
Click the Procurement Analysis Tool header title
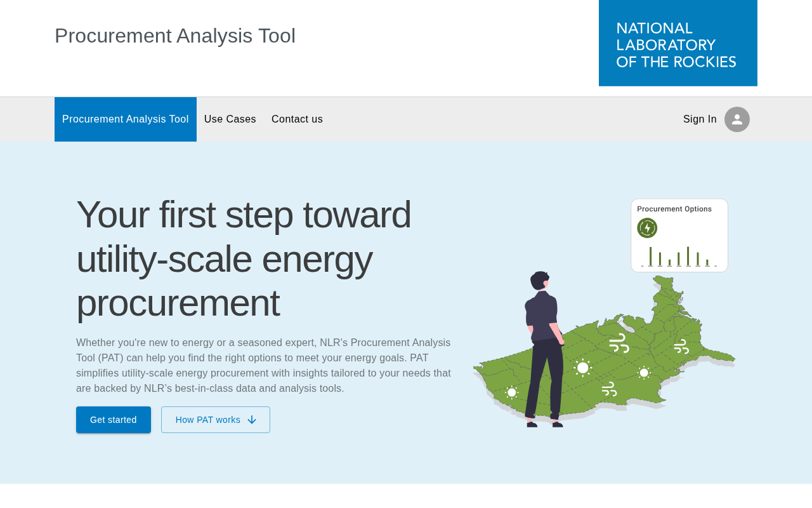[175, 36]
